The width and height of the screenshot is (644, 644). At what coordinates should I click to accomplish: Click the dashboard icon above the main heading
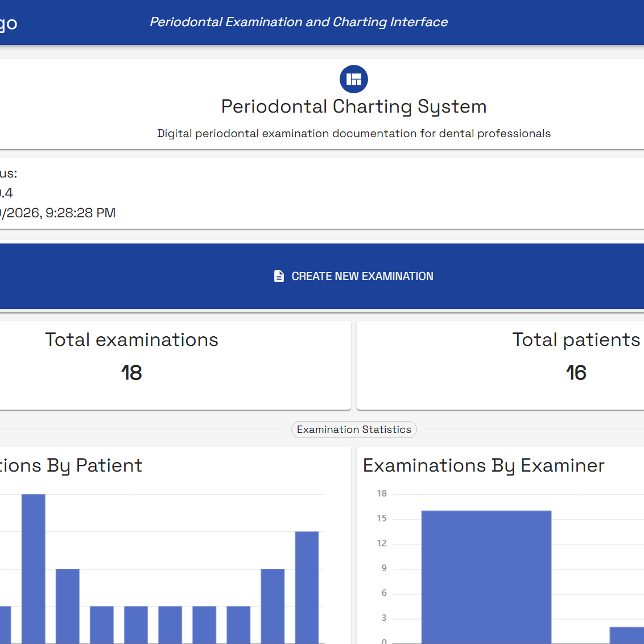[x=354, y=79]
